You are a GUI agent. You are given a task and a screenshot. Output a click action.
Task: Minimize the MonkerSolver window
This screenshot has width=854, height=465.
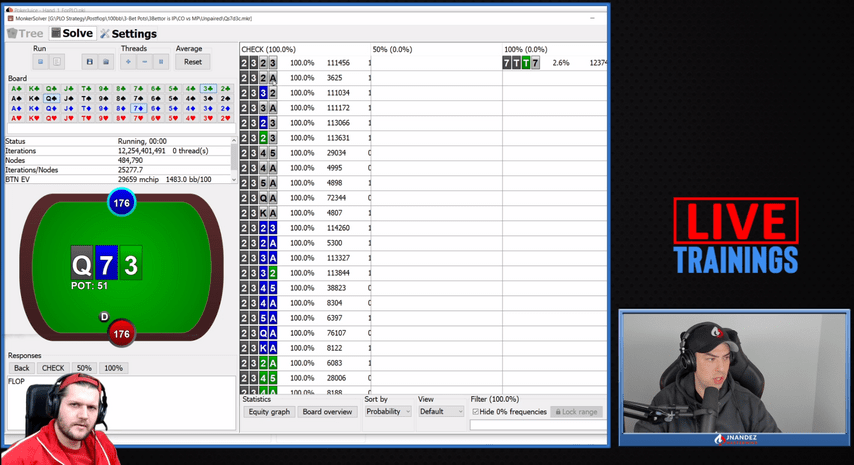click(x=592, y=18)
